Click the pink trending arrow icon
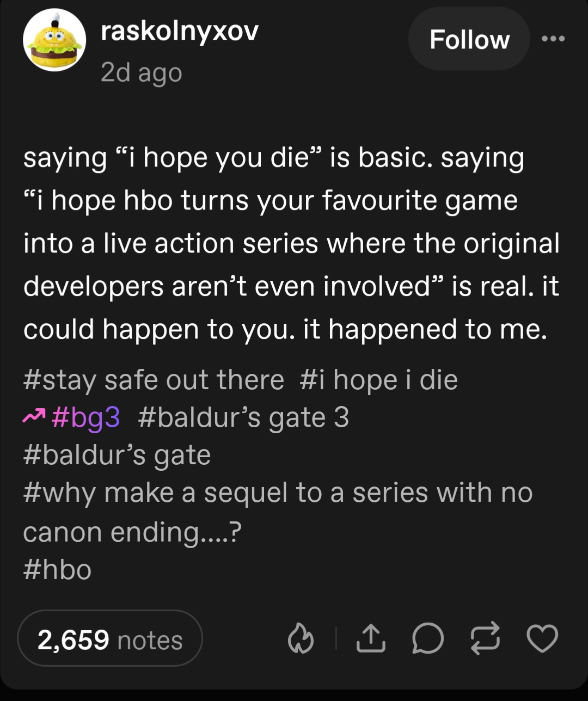Viewport: 588px width, 701px height. pos(34,417)
